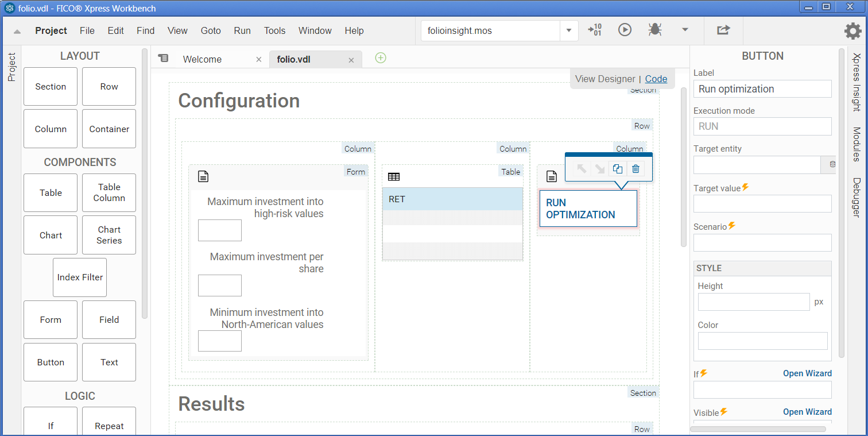Click the lightning icon next to Target value
Image resolution: width=868 pixels, height=436 pixels.
point(746,187)
